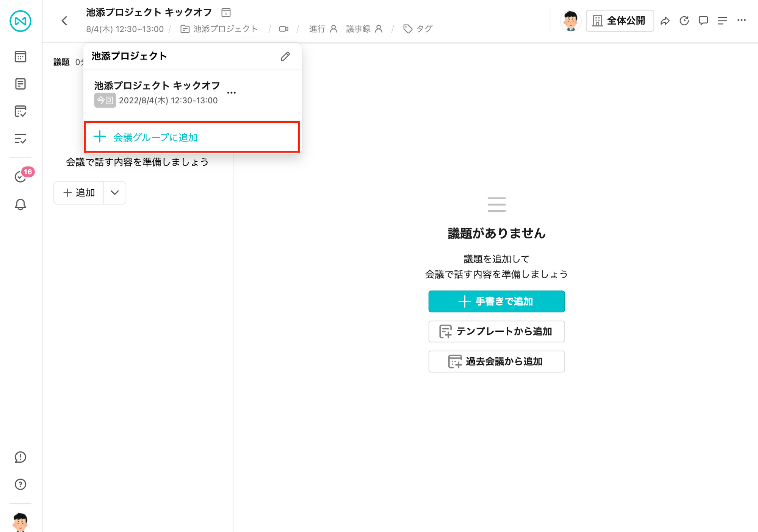The width and height of the screenshot is (758, 532).
Task: Open the header more options ellipsis
Action: pos(742,20)
